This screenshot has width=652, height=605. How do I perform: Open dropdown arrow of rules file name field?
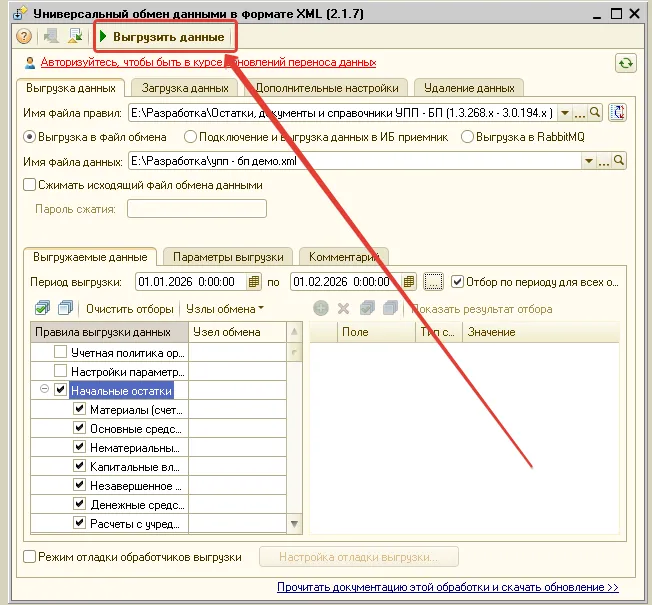(x=565, y=113)
